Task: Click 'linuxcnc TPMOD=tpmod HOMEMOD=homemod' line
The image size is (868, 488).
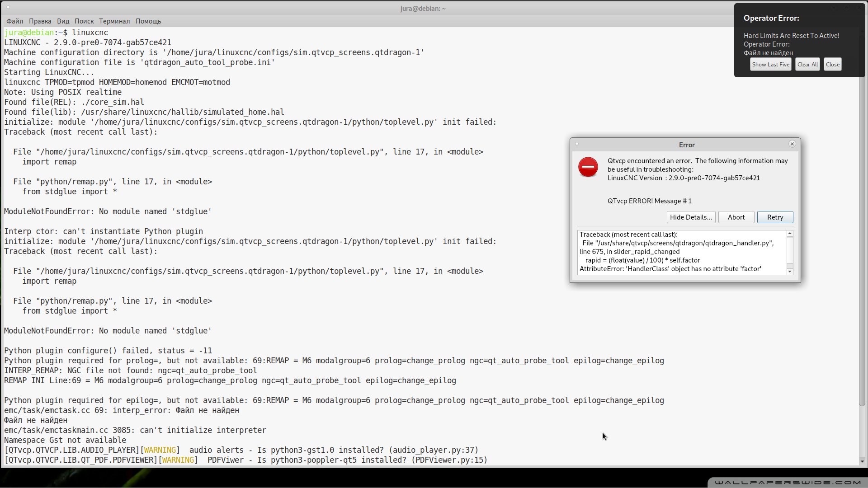Action: pyautogui.click(x=117, y=82)
